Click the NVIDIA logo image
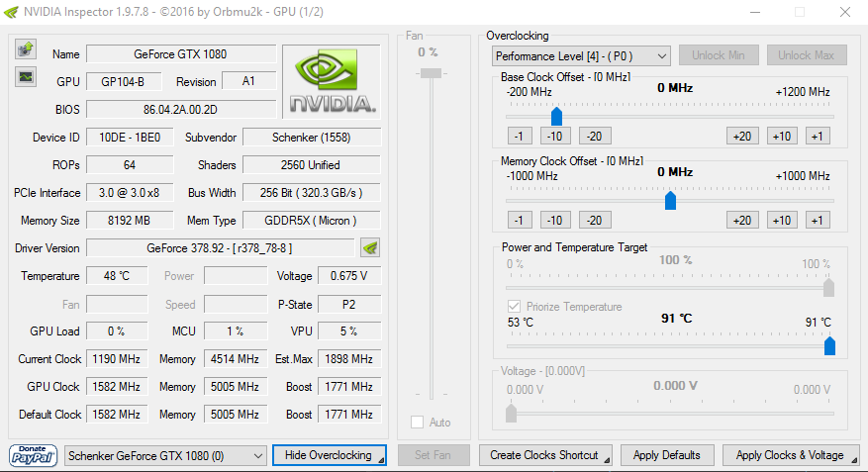This screenshot has width=868, height=472. tap(332, 81)
